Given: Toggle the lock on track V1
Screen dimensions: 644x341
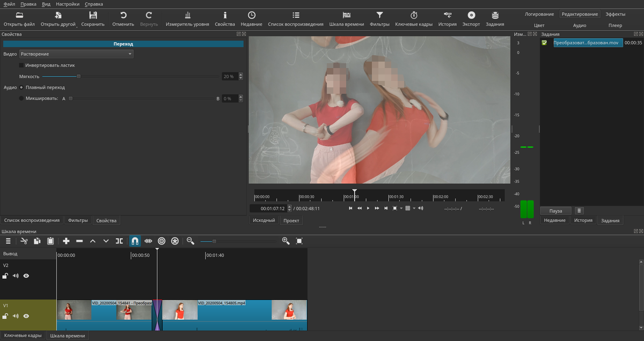Looking at the screenshot, I should (5, 316).
